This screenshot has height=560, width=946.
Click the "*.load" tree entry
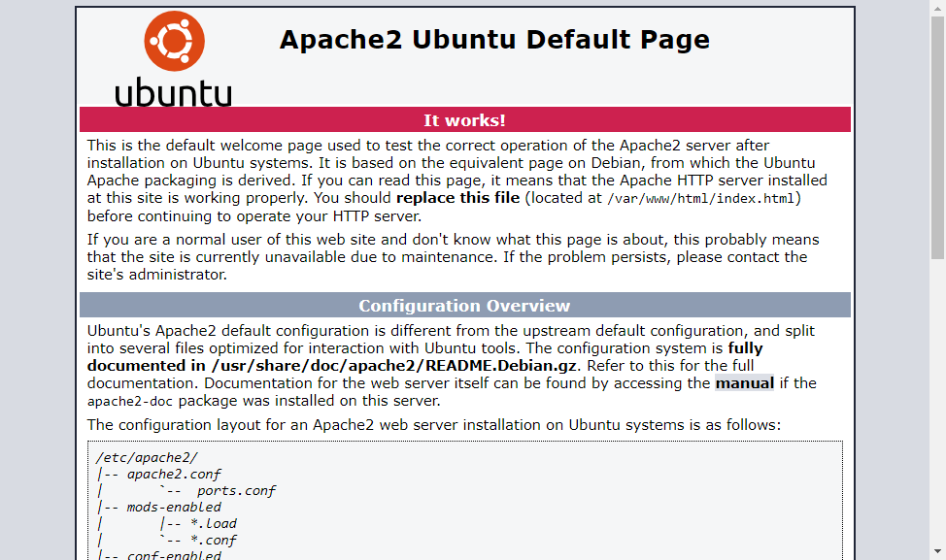coord(214,523)
